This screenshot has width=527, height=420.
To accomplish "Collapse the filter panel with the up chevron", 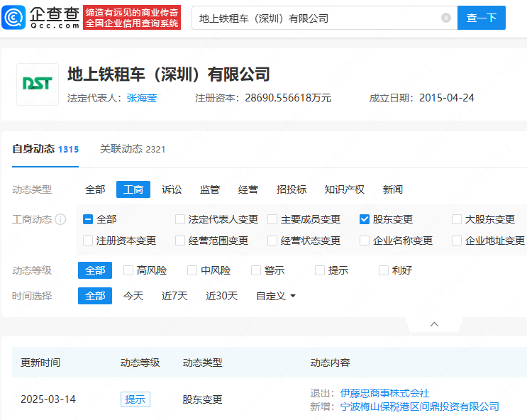I will 434,324.
